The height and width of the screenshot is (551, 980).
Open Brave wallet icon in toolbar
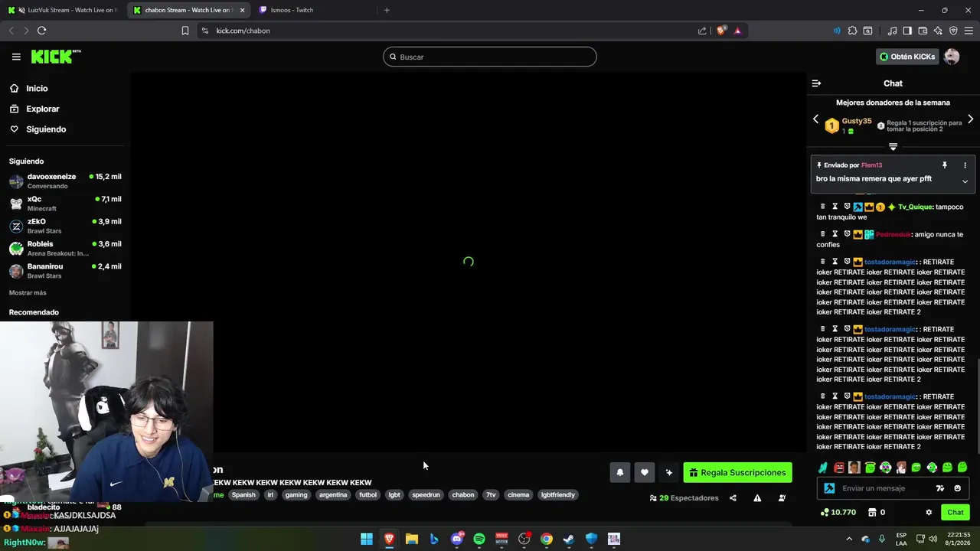pyautogui.click(x=923, y=31)
